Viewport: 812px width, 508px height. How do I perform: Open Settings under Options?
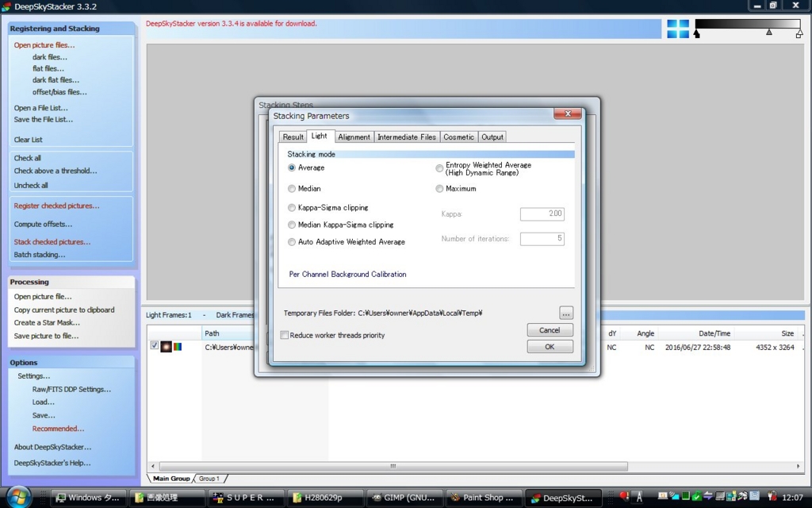(33, 375)
